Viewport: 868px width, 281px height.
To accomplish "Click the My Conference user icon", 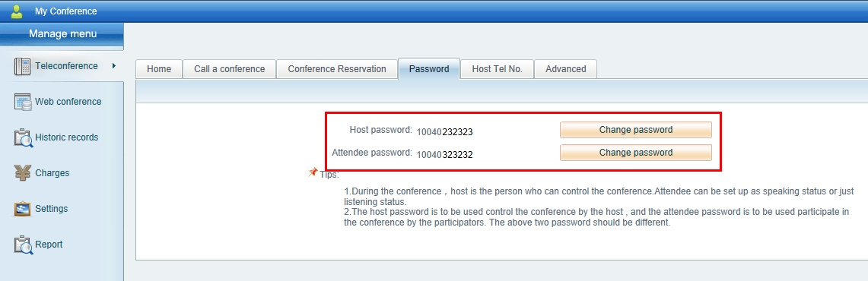I will (17, 11).
